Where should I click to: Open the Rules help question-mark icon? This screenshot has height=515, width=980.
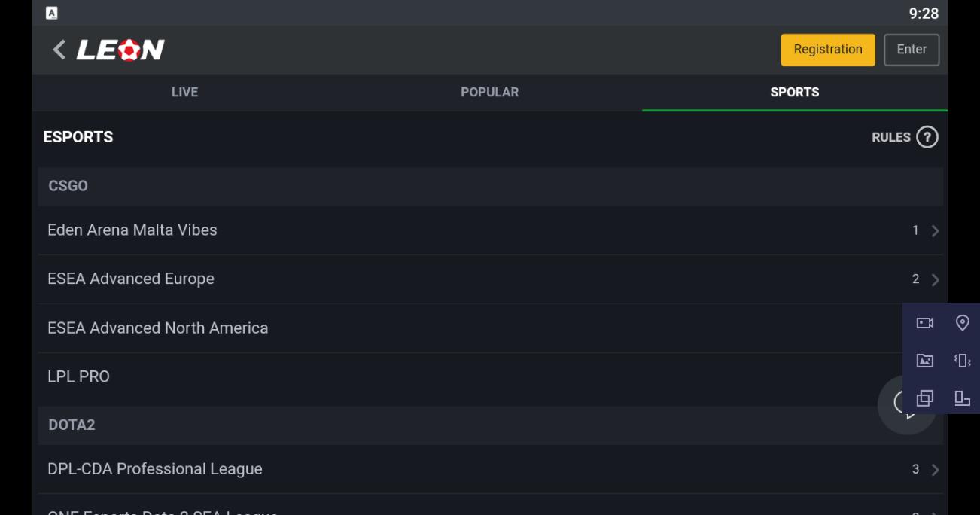[927, 137]
